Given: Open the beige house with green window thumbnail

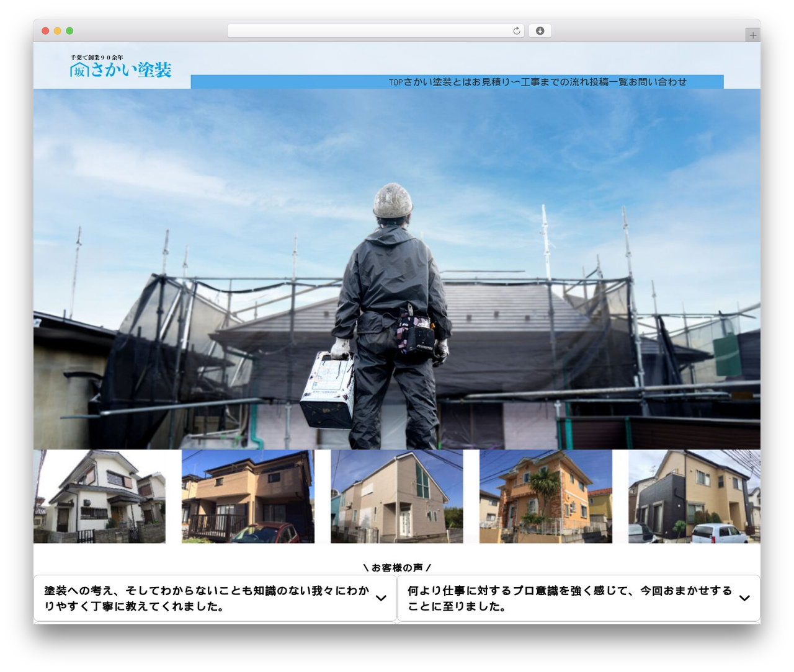Looking at the screenshot, I should point(397,497).
